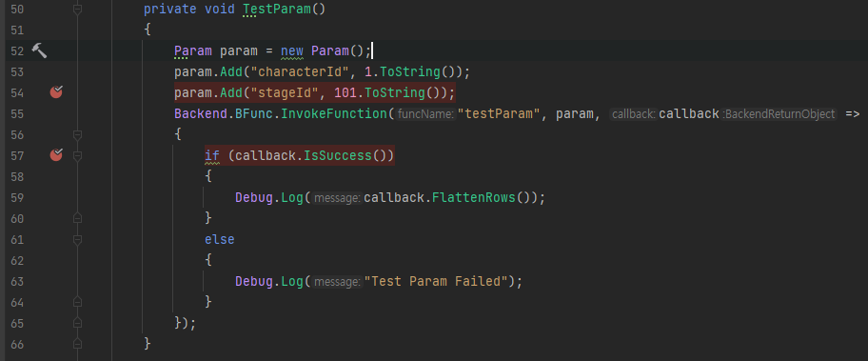The image size is (868, 361).
Task: Click line number 55 in the gutter
Action: pyautogui.click(x=17, y=113)
